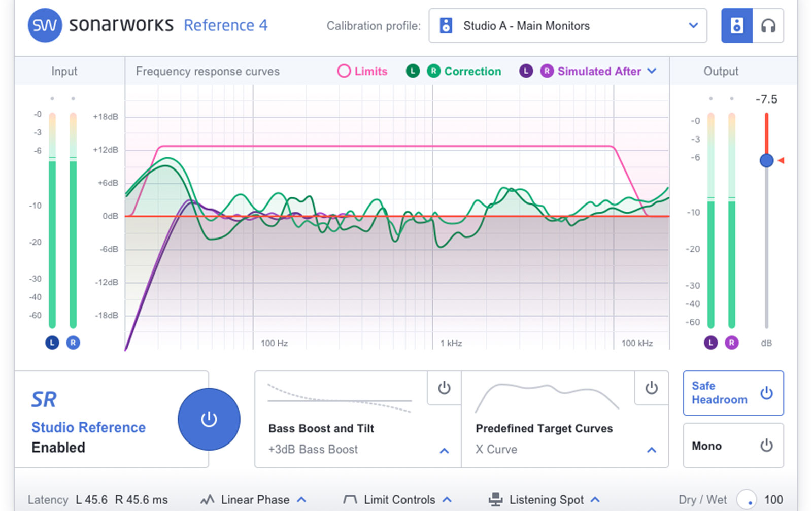Screen dimensions: 812x511
Task: Expand the Bass Boost and Tilt options
Action: coord(444,450)
